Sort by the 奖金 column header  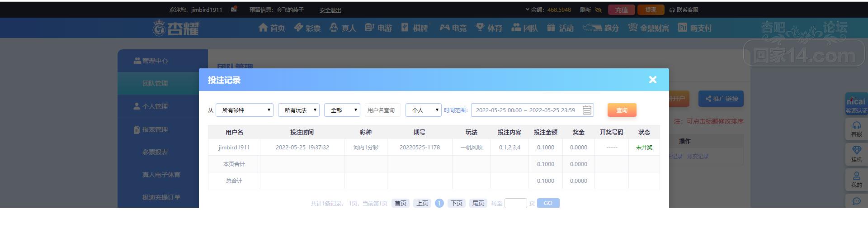point(579,132)
